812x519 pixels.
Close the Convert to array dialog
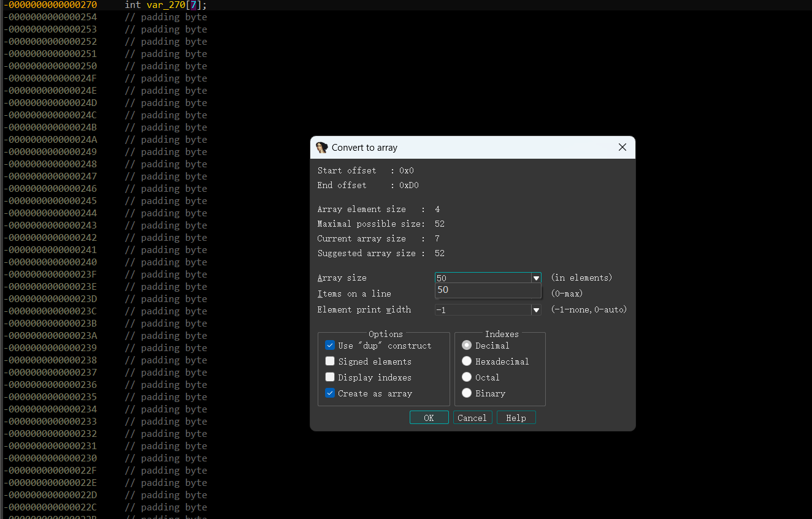[622, 148]
